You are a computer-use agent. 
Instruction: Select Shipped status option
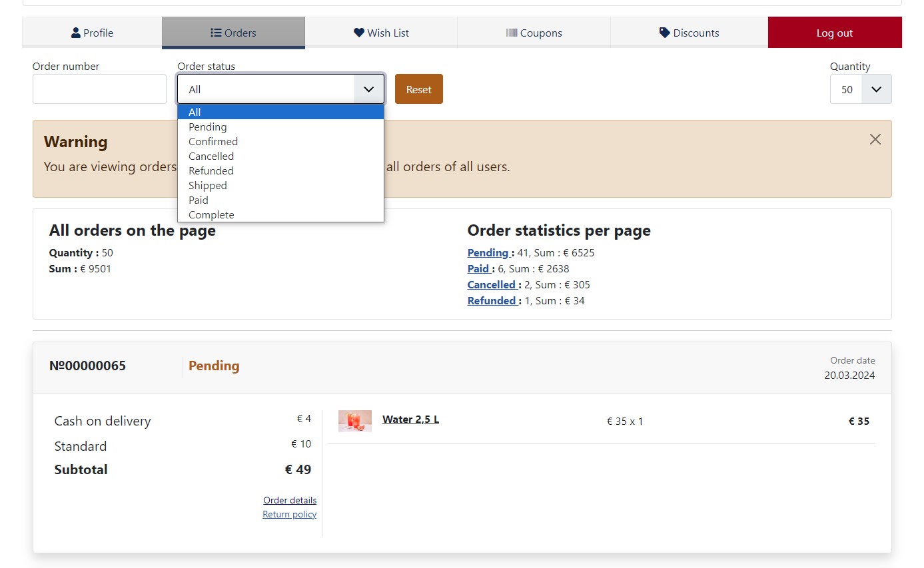[x=208, y=185]
